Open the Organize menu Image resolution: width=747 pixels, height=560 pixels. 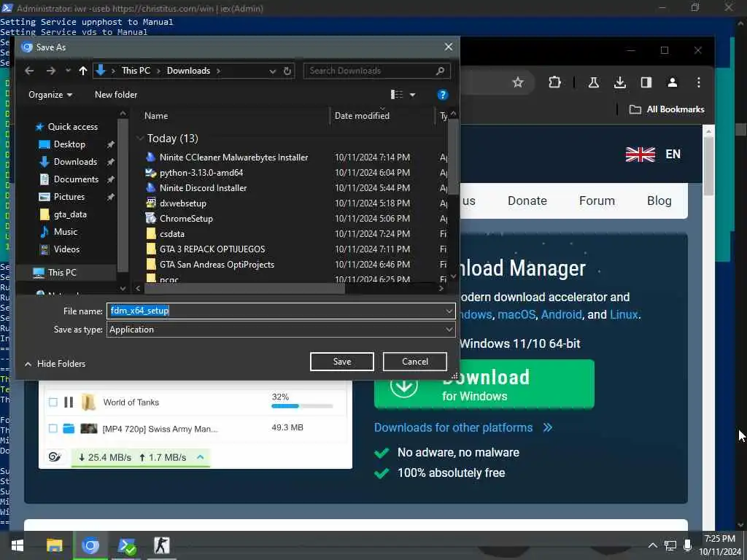[50, 95]
